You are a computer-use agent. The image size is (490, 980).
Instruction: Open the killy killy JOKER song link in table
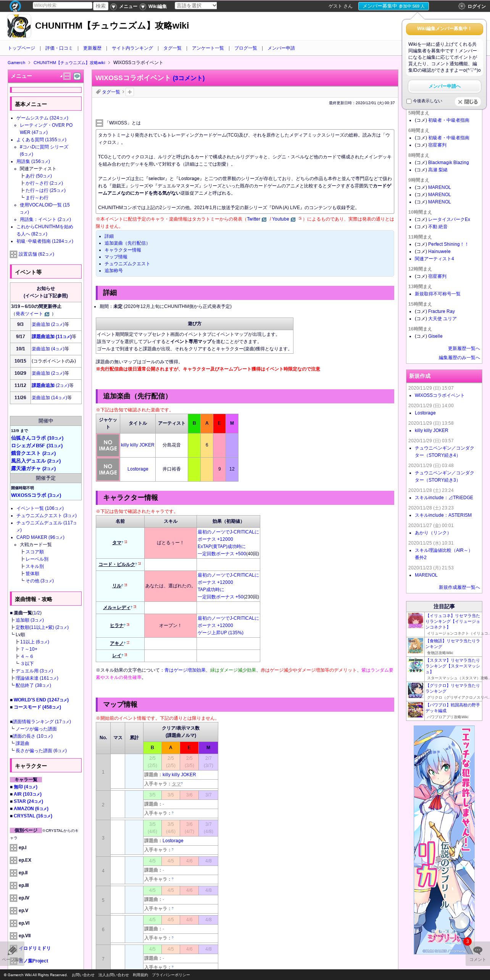pyautogui.click(x=138, y=445)
